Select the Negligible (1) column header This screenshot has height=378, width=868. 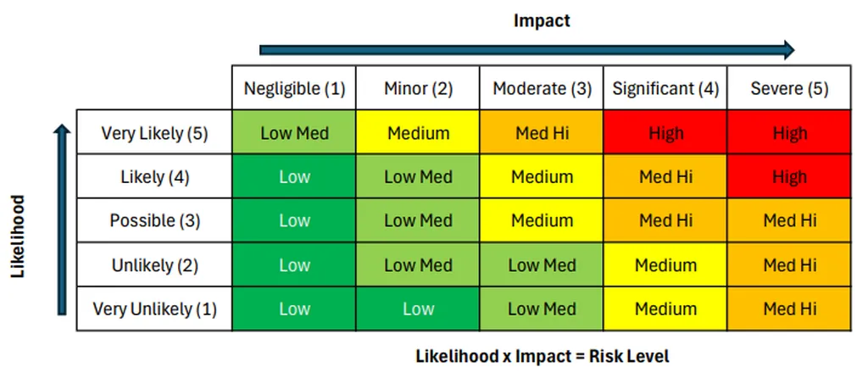(294, 88)
